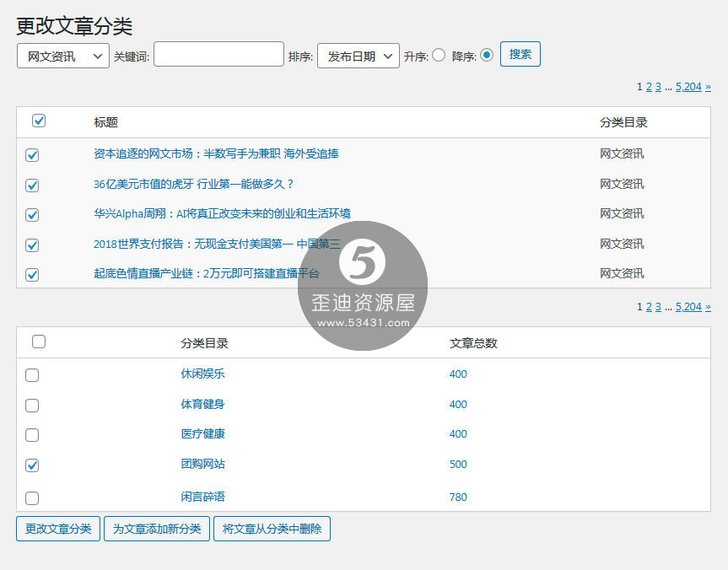Click the 更改文章分类 button
Screen dimensions: 728x570
coord(58,529)
